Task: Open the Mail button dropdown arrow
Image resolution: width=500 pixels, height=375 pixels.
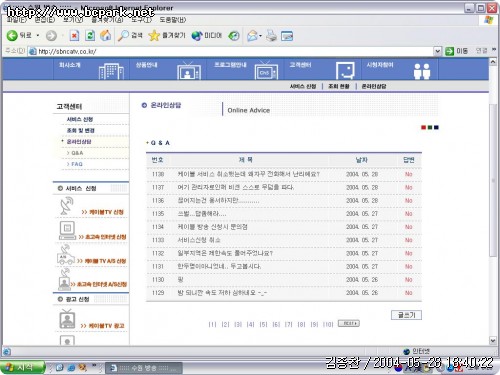Action: point(260,36)
